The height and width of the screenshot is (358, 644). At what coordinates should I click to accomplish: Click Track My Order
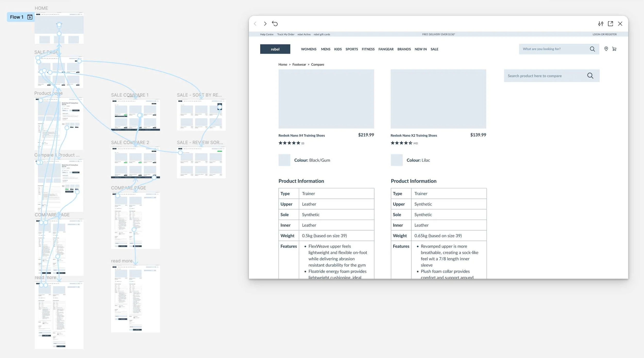285,34
